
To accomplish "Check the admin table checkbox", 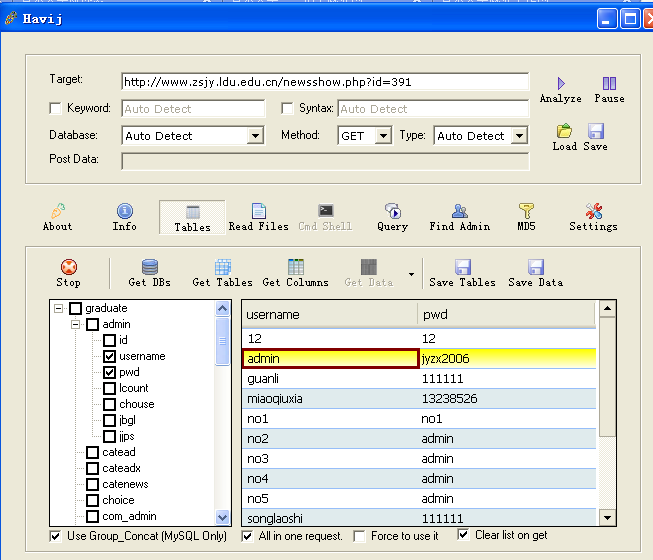I will point(92,324).
